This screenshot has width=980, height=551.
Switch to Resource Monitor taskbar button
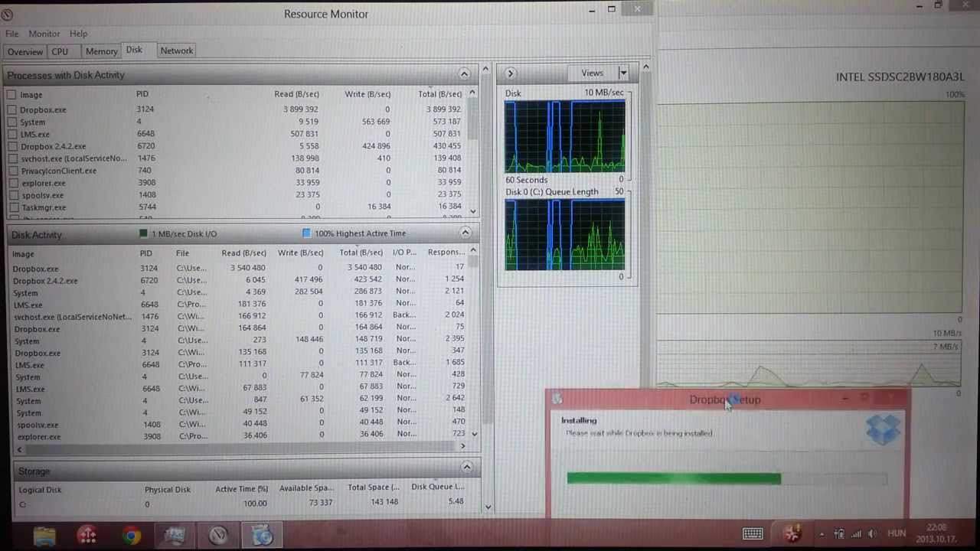(219, 536)
